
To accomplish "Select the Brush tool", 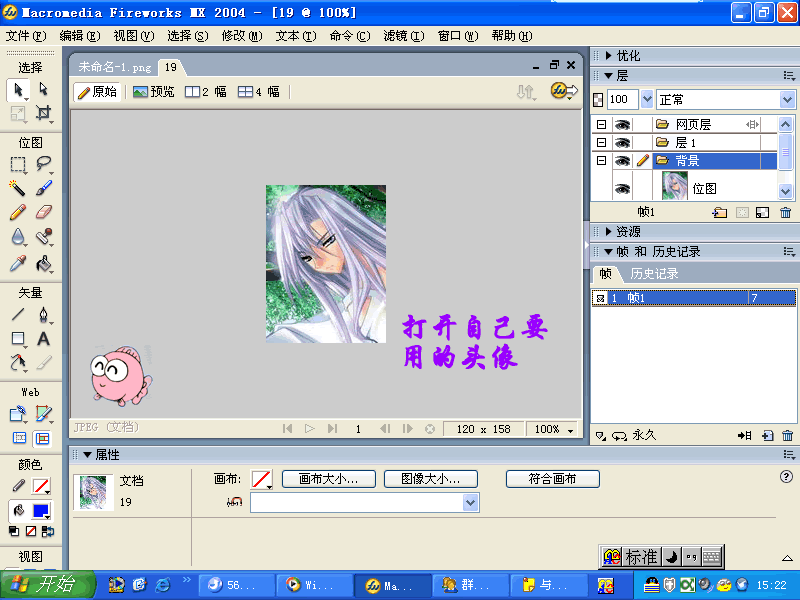I will pos(43,188).
